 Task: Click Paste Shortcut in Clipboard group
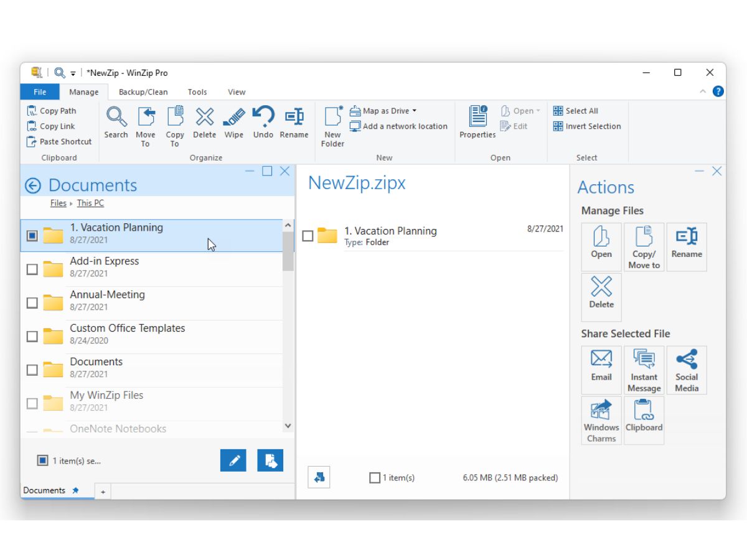click(59, 142)
